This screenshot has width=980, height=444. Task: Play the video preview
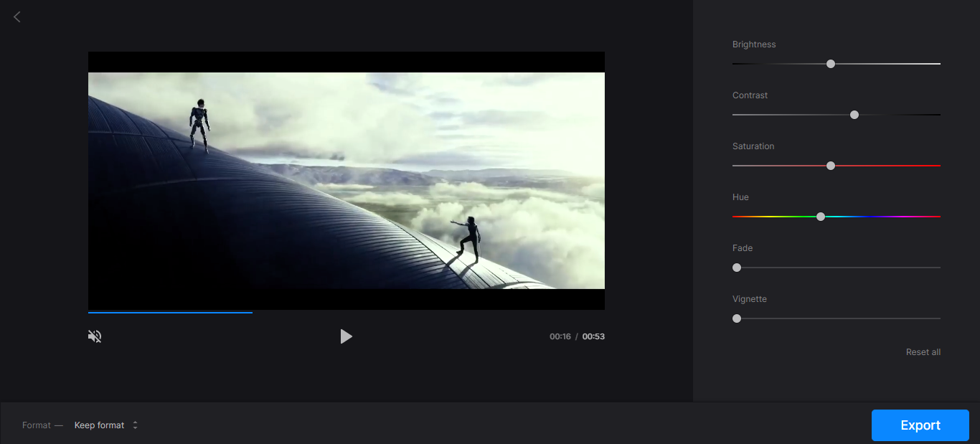pyautogui.click(x=347, y=336)
